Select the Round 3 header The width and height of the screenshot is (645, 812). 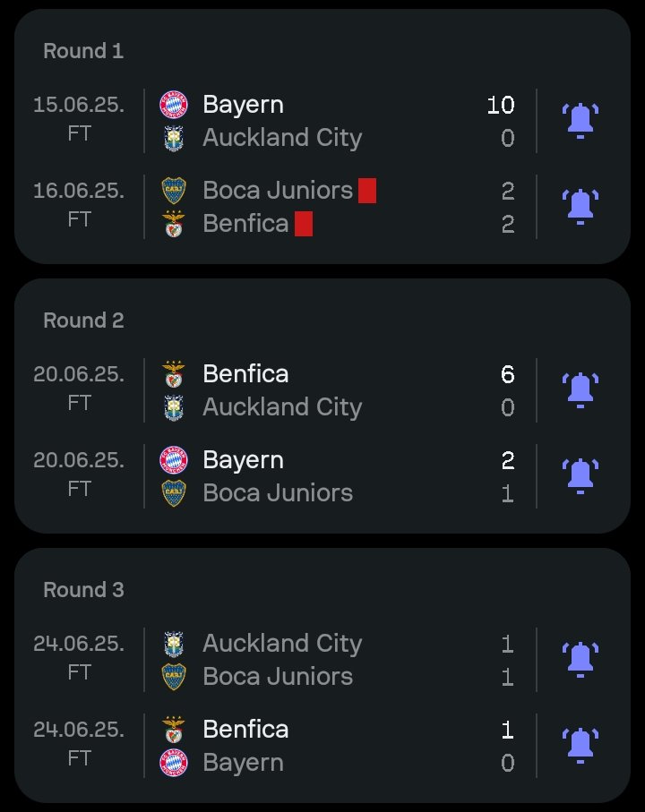[84, 589]
